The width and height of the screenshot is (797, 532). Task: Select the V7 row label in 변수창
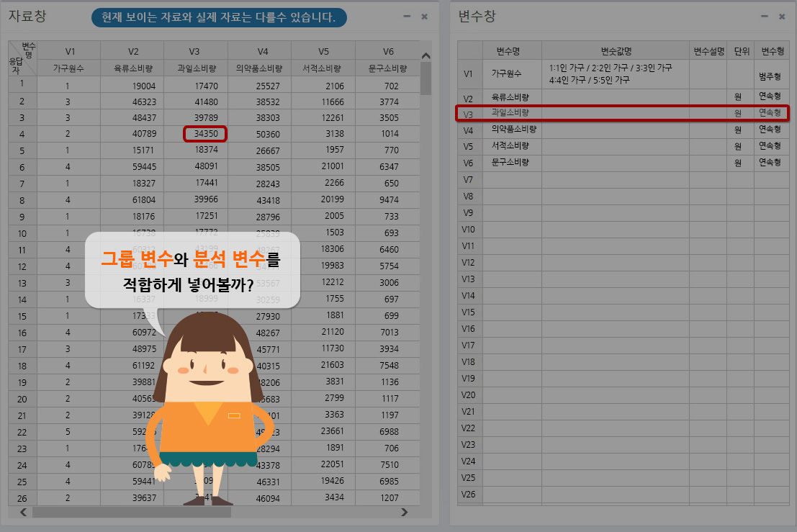point(468,179)
